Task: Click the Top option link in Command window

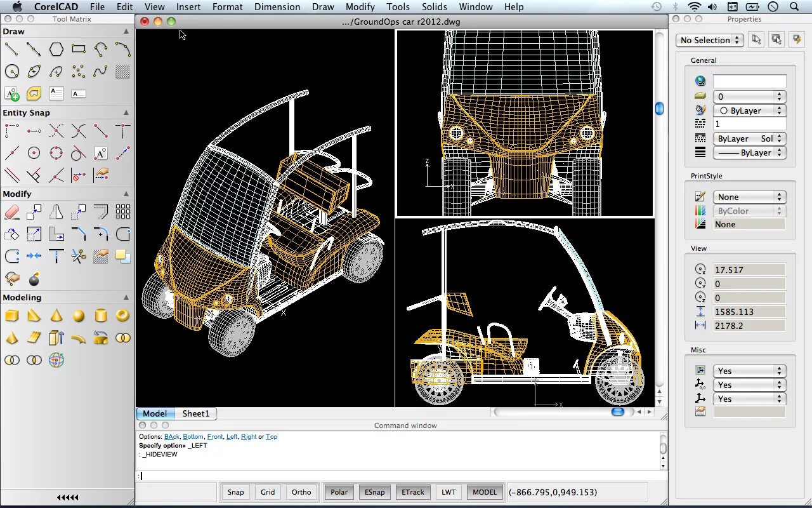Action: pyautogui.click(x=272, y=436)
